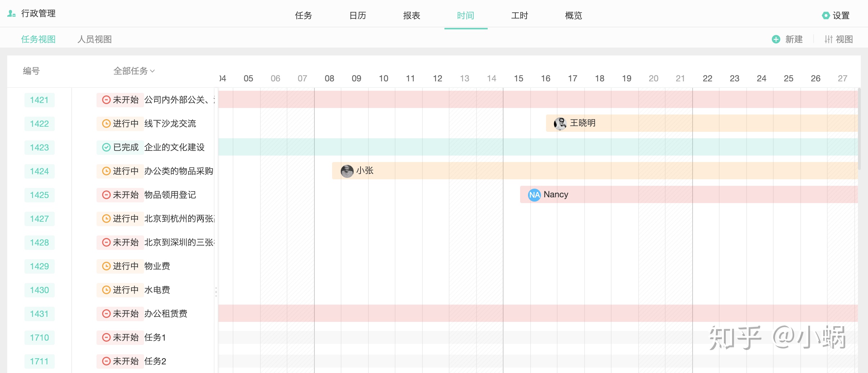Expand the 全部任务 filter dropdown
The image size is (868, 373).
point(134,71)
